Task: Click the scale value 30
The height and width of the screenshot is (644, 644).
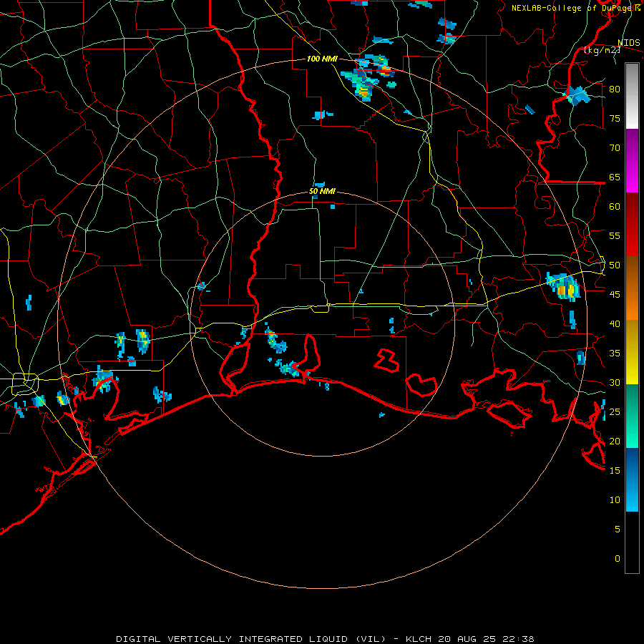Action: pyautogui.click(x=615, y=382)
